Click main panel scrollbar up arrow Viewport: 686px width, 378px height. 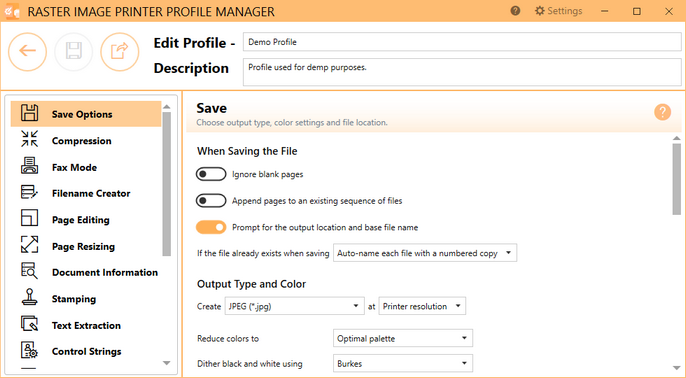click(x=676, y=138)
